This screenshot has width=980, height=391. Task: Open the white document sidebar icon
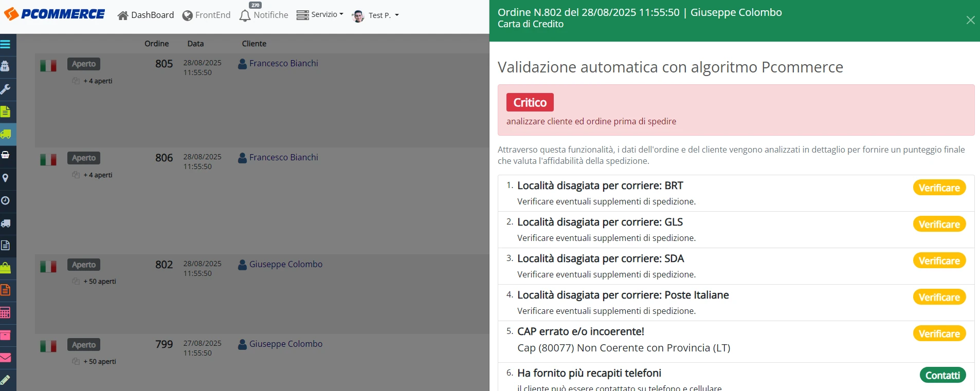(x=5, y=245)
